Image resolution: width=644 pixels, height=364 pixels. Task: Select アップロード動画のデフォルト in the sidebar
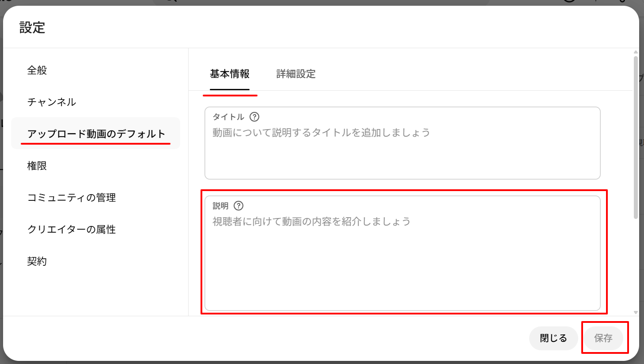click(x=95, y=134)
